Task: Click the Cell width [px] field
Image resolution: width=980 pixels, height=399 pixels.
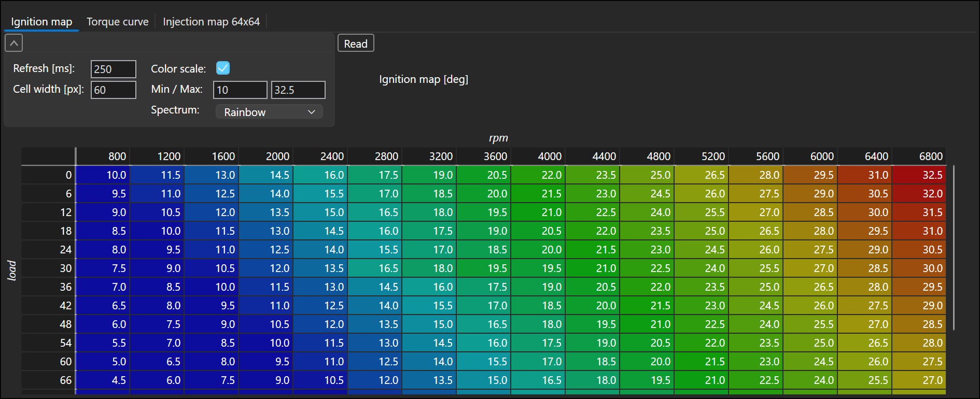Action: pos(114,90)
